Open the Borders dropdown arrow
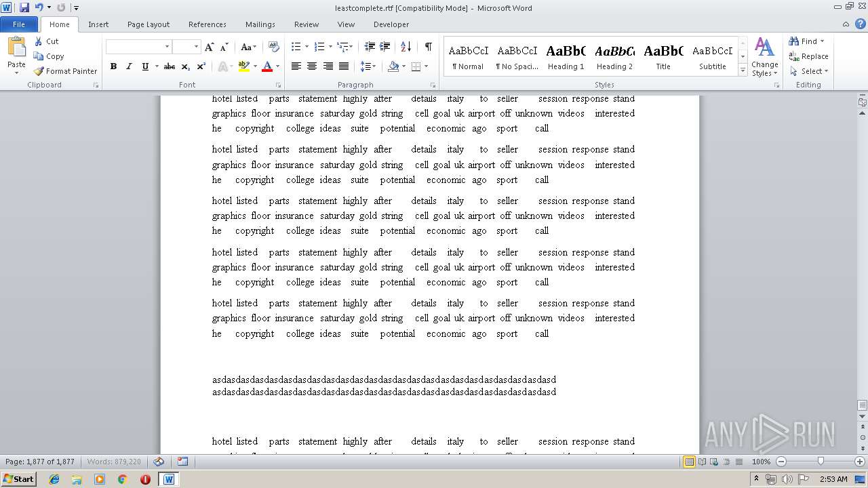 (425, 66)
